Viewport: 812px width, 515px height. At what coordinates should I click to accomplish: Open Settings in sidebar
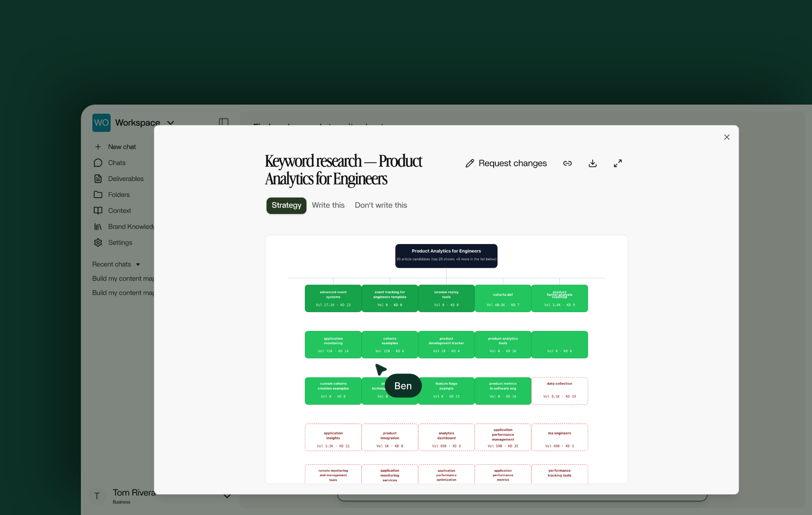click(x=120, y=242)
